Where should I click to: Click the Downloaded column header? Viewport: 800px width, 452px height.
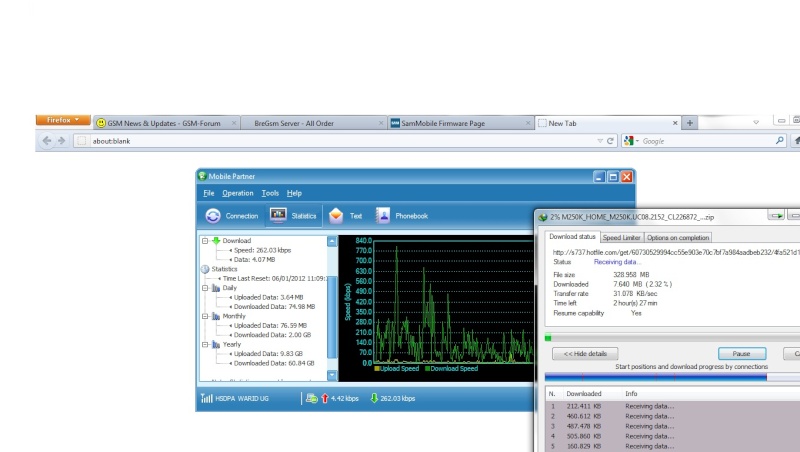[584, 394]
